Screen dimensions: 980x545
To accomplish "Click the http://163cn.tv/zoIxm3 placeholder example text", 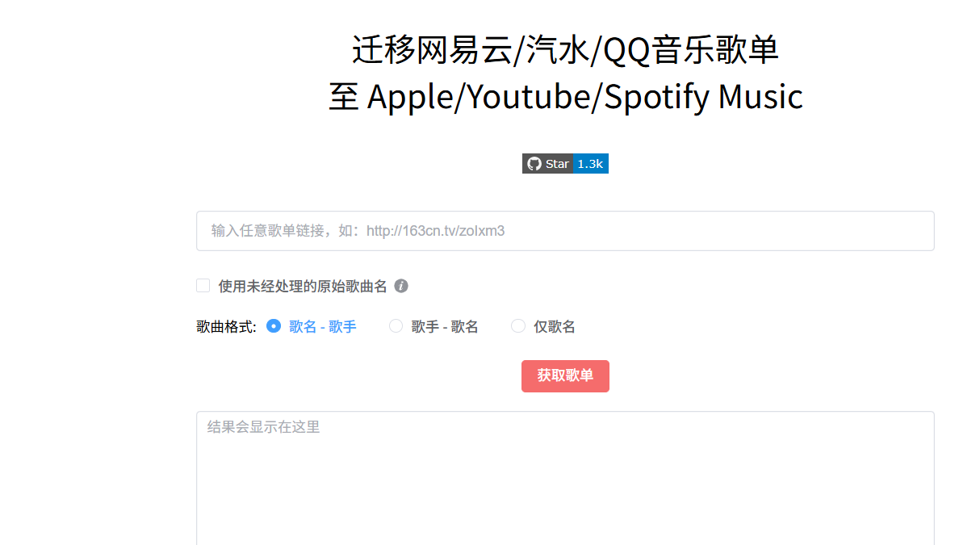I will (x=435, y=231).
